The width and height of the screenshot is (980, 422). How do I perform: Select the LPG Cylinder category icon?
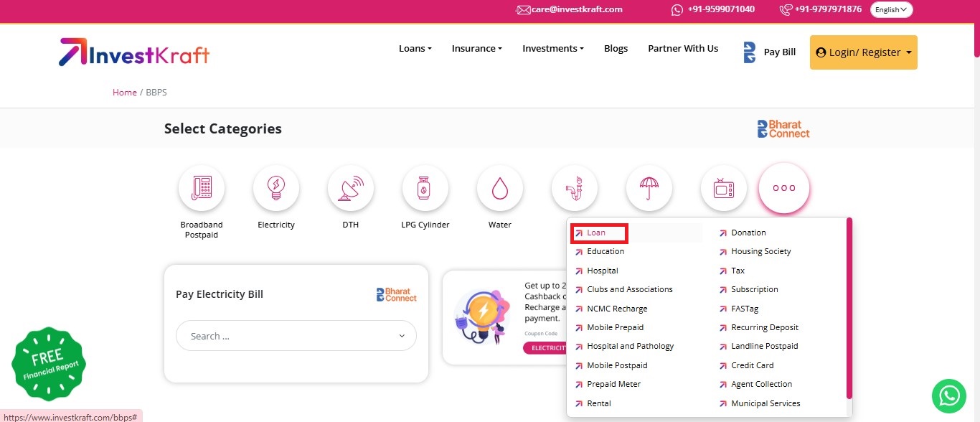pos(425,188)
